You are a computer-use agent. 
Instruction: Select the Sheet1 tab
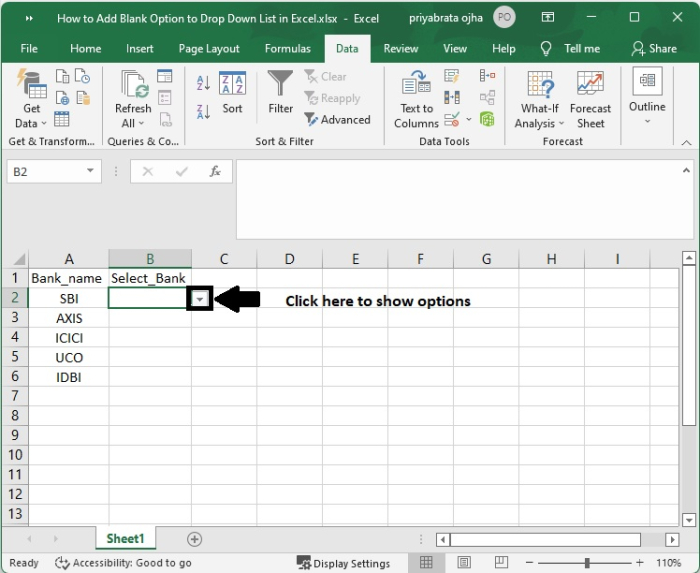click(125, 539)
